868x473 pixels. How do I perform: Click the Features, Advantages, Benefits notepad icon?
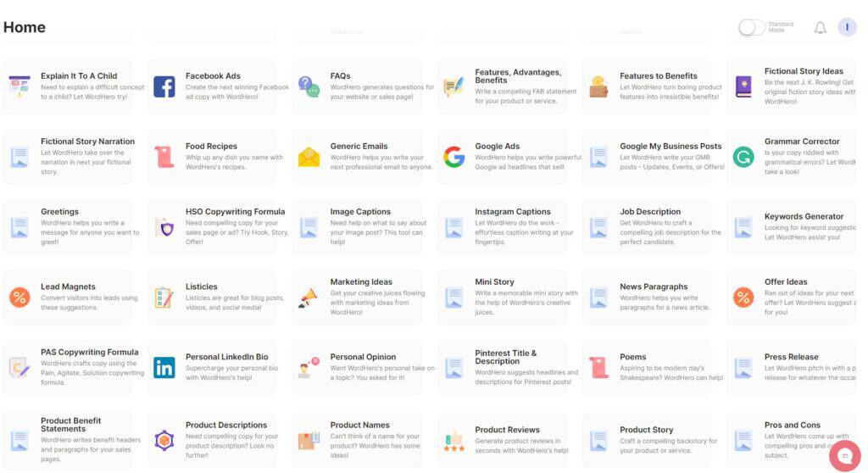tap(454, 87)
